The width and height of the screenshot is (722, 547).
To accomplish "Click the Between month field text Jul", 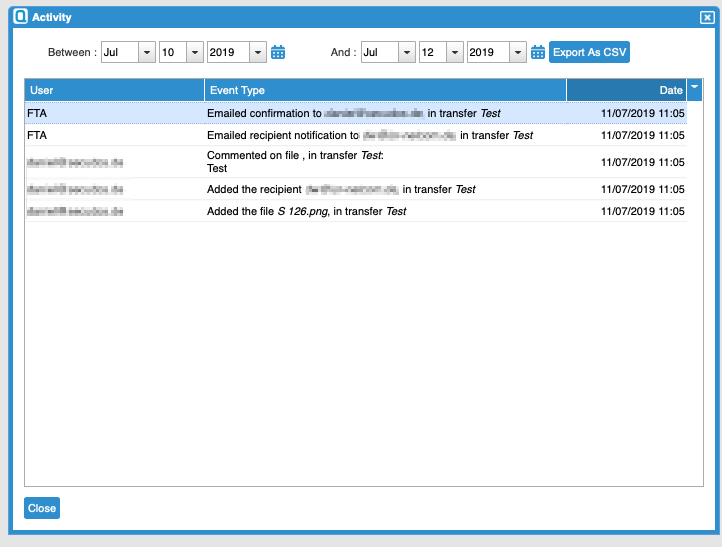I will point(120,52).
